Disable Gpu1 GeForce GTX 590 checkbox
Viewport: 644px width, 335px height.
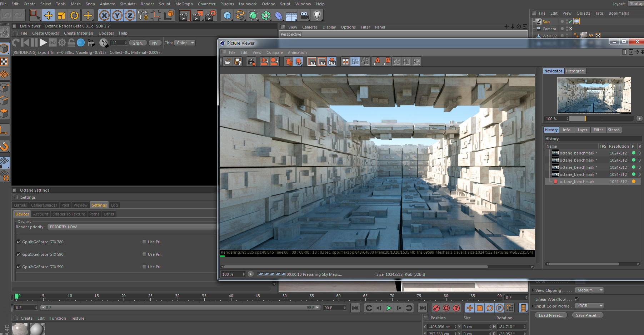(19, 254)
